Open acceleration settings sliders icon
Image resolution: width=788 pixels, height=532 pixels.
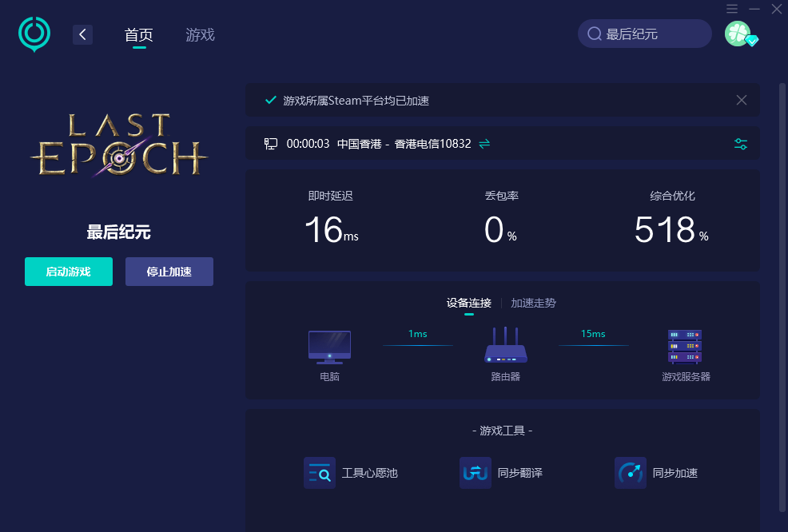click(741, 144)
